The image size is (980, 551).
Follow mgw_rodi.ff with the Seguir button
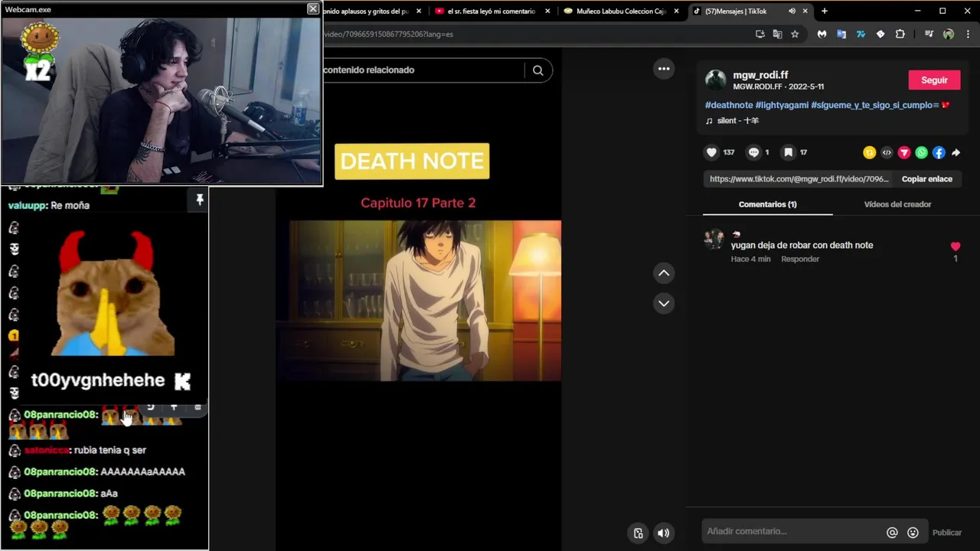(934, 80)
